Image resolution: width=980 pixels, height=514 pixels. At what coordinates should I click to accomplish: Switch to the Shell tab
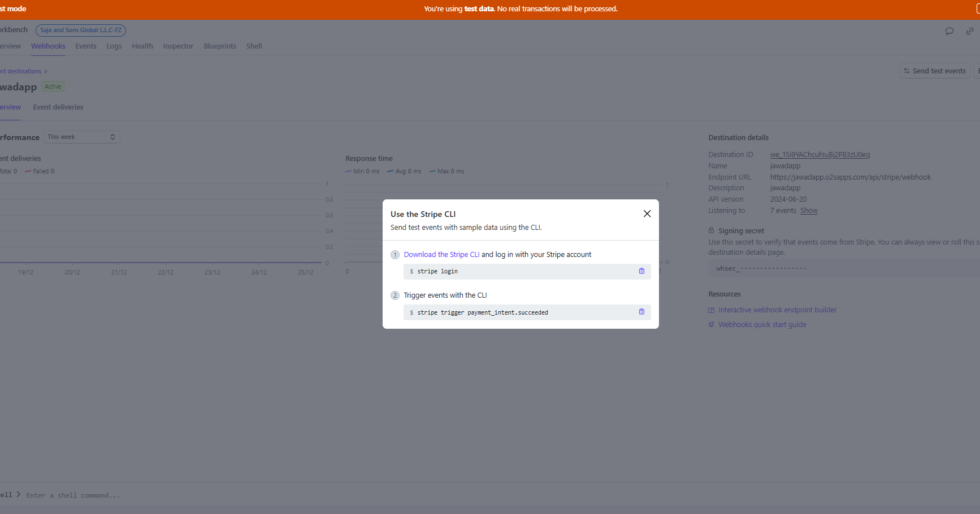click(x=254, y=46)
